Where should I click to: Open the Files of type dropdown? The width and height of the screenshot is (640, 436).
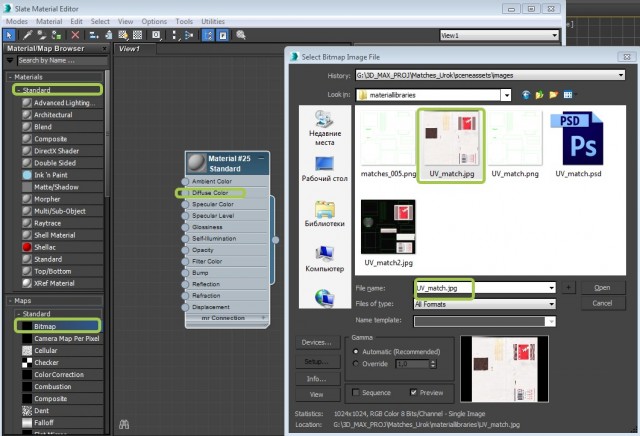[x=550, y=303]
